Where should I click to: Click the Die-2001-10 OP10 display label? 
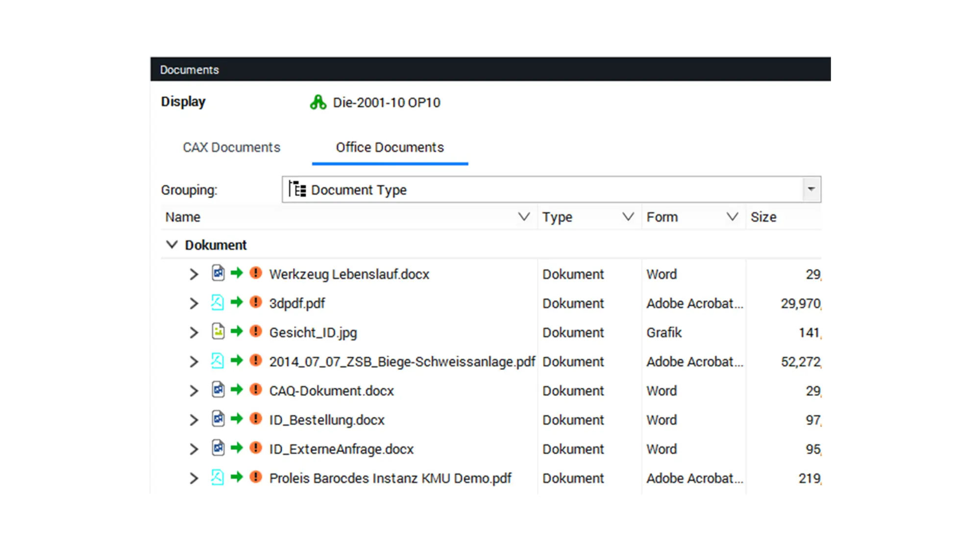tap(387, 103)
